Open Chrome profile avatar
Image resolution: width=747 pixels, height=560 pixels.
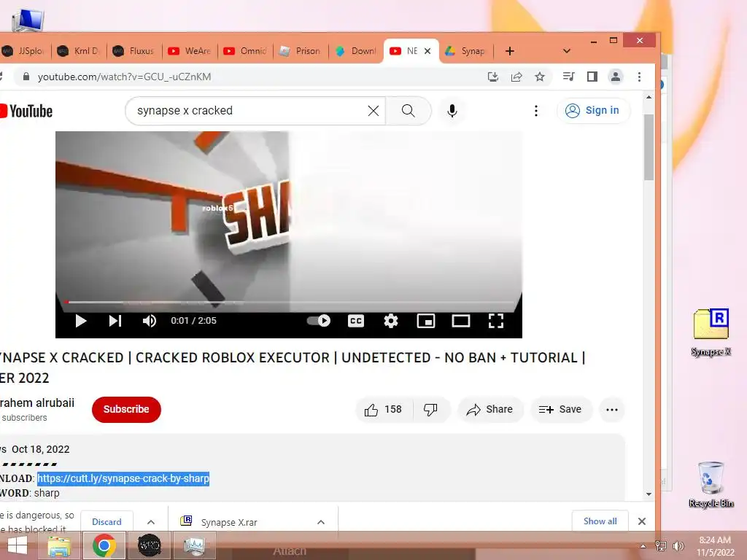(616, 77)
